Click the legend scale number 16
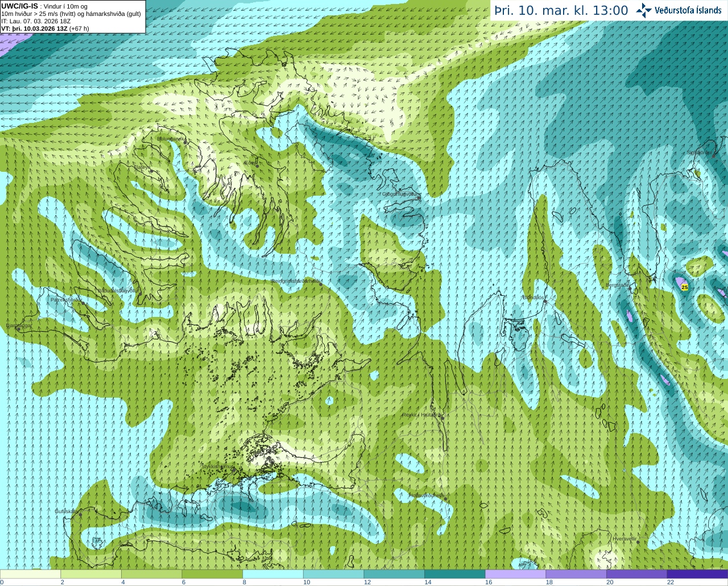 coord(488,582)
